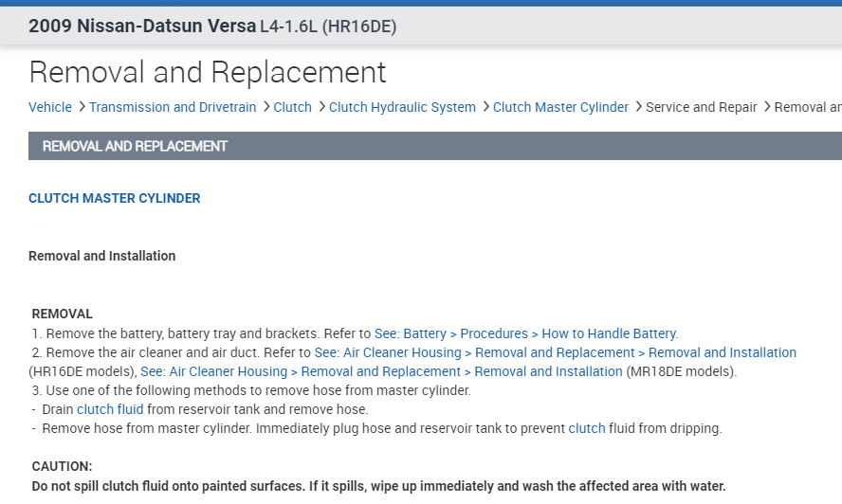The width and height of the screenshot is (842, 504).
Task: Click the chevron between Vehicle and Transmission breadcrumbs
Action: click(x=82, y=107)
